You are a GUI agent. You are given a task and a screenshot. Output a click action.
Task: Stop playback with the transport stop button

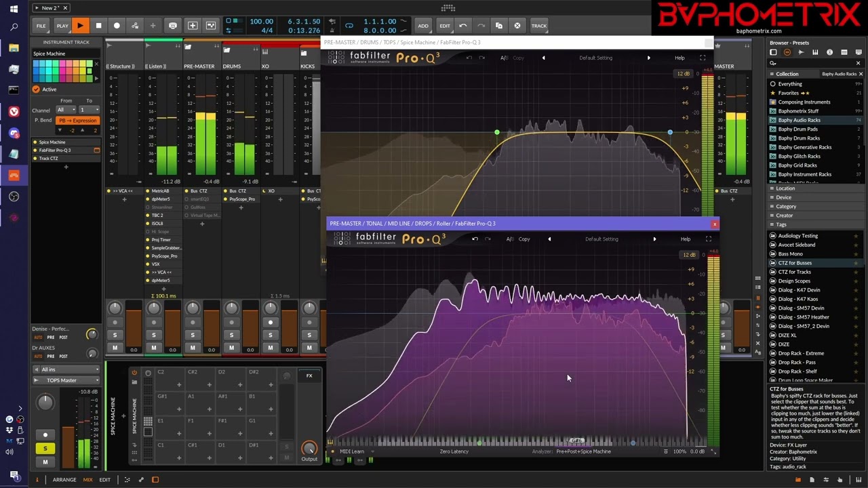[x=98, y=26]
